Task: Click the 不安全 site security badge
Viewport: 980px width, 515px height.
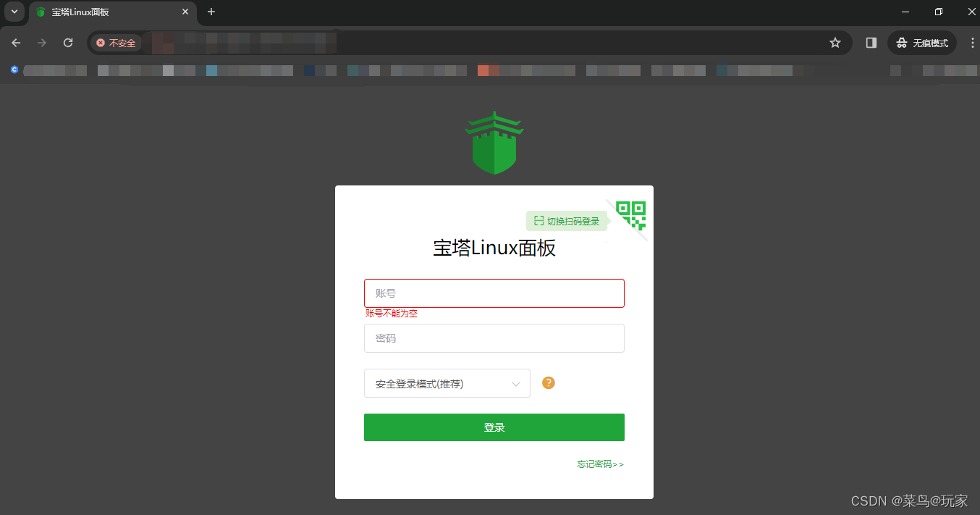Action: (116, 43)
